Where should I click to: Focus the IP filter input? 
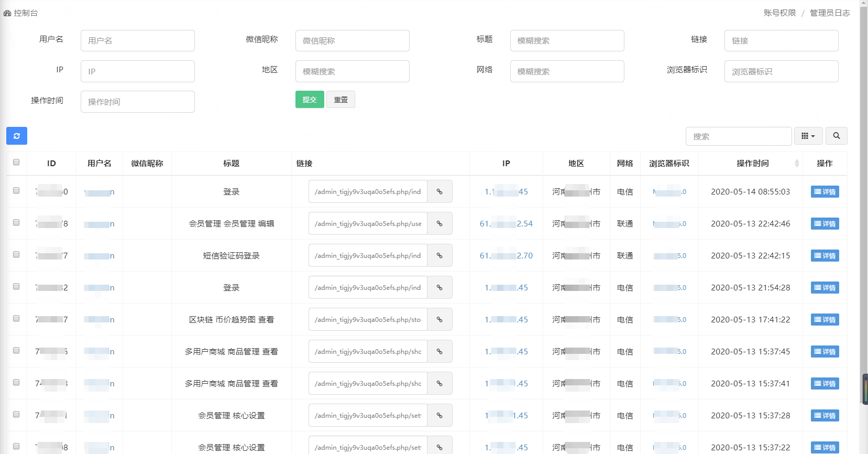pos(138,71)
